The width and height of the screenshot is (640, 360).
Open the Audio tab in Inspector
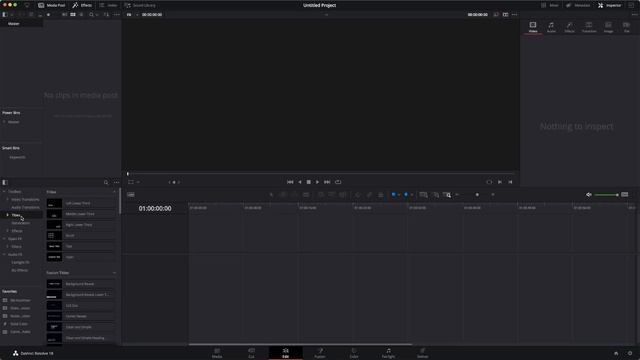click(551, 27)
